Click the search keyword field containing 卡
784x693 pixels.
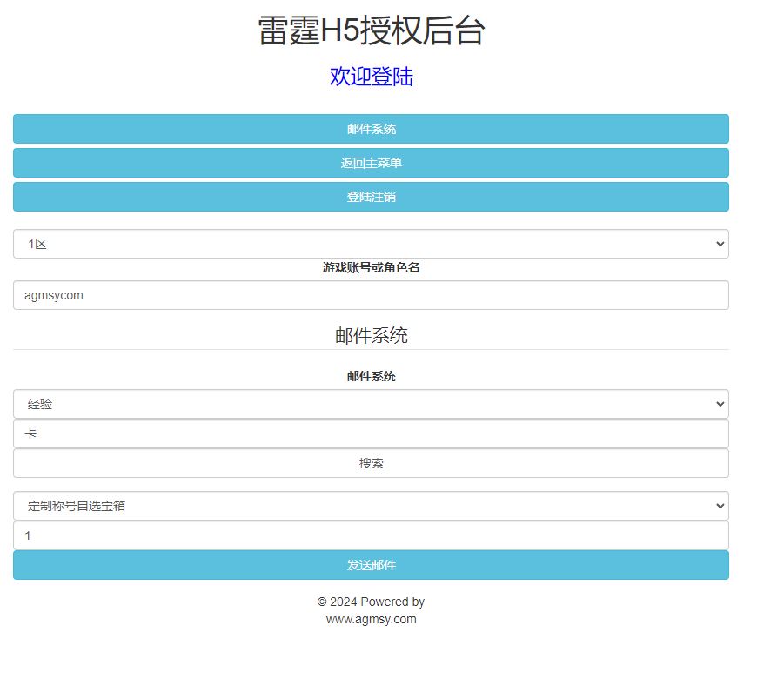click(371, 434)
